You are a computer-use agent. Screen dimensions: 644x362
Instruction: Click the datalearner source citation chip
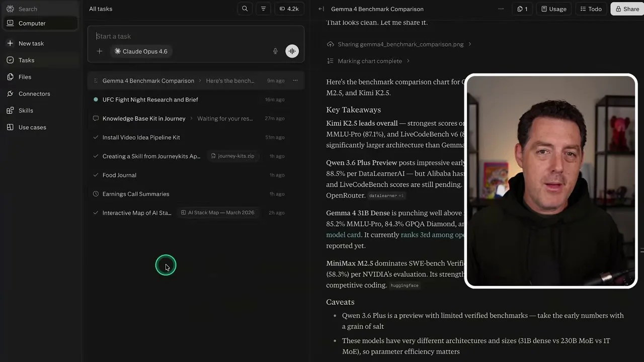click(x=386, y=196)
